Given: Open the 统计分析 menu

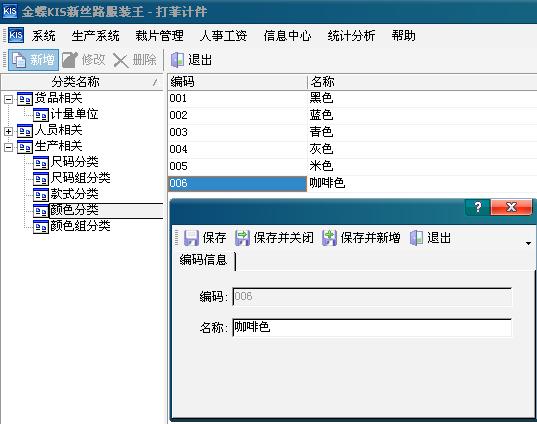Looking at the screenshot, I should [351, 36].
